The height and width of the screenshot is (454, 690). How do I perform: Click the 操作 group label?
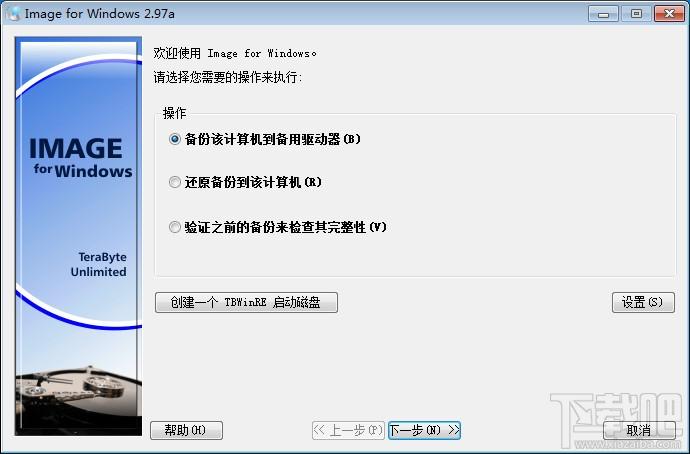[175, 113]
